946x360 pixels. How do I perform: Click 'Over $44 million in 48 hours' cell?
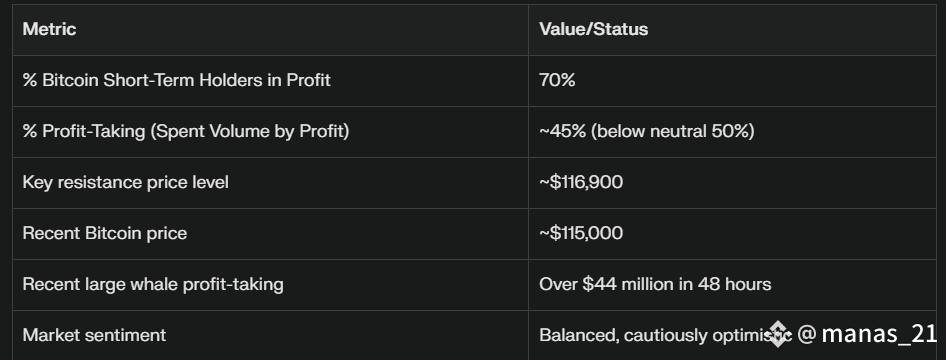pos(655,284)
